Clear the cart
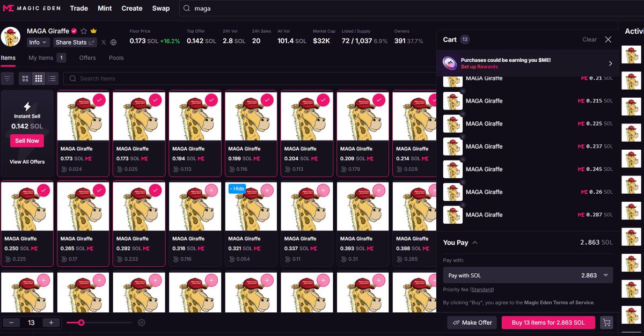 [x=590, y=40]
